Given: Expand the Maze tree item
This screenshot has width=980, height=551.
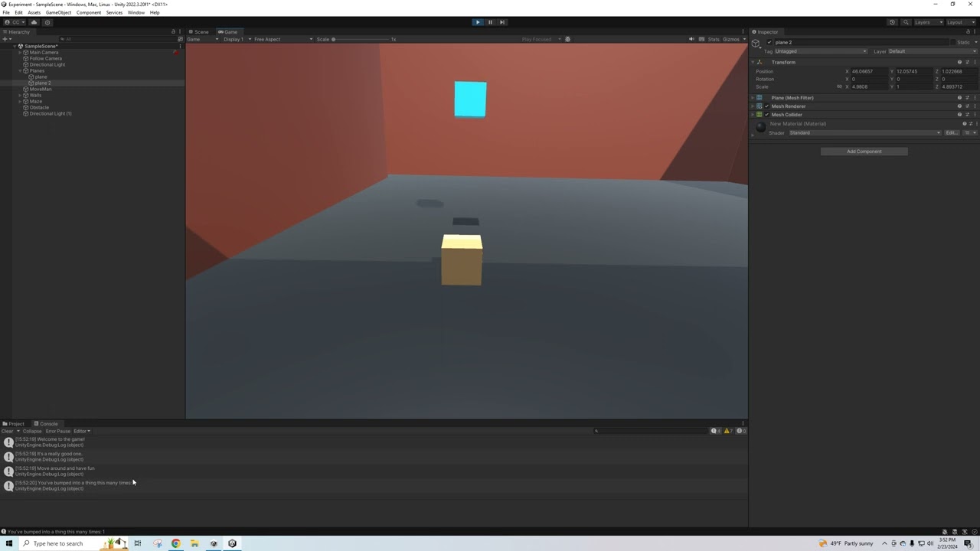Looking at the screenshot, I should coord(20,102).
